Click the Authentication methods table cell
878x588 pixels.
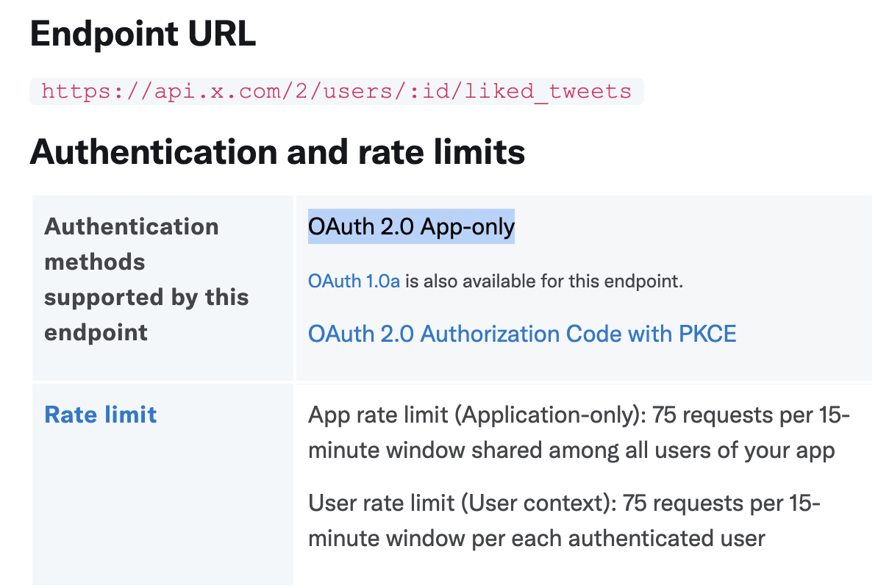click(x=146, y=279)
